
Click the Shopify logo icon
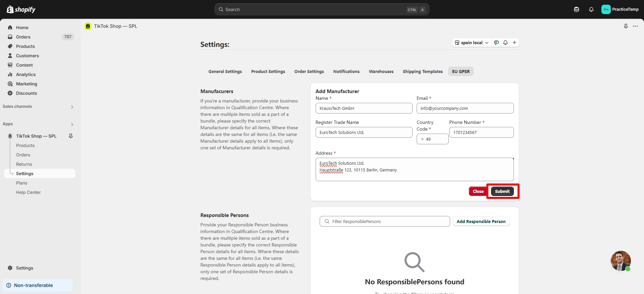coord(10,9)
